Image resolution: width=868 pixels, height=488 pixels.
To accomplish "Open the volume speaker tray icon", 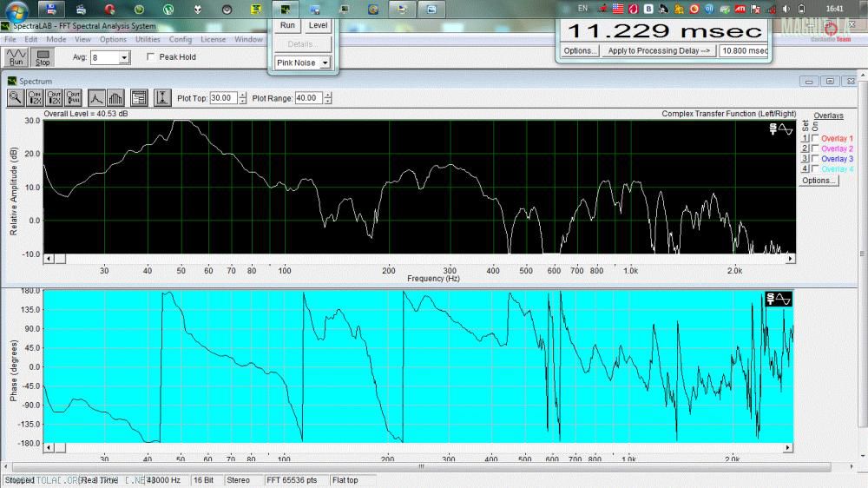I will 786,9.
